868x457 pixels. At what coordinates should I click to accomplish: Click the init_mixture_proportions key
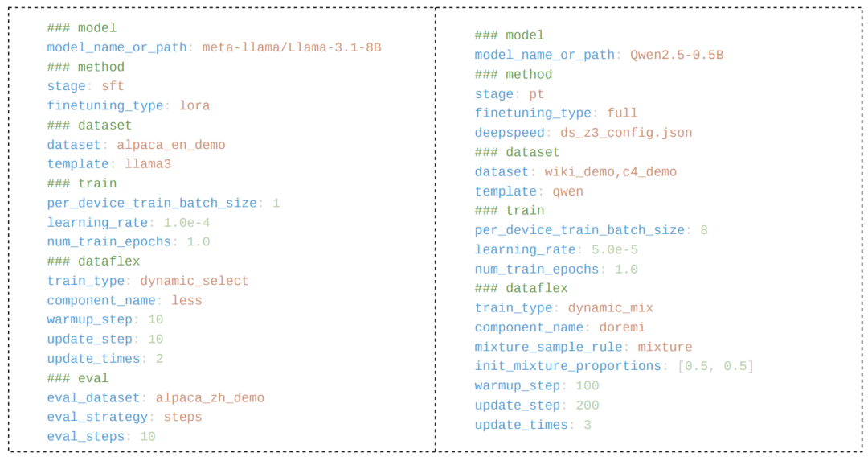[567, 367]
